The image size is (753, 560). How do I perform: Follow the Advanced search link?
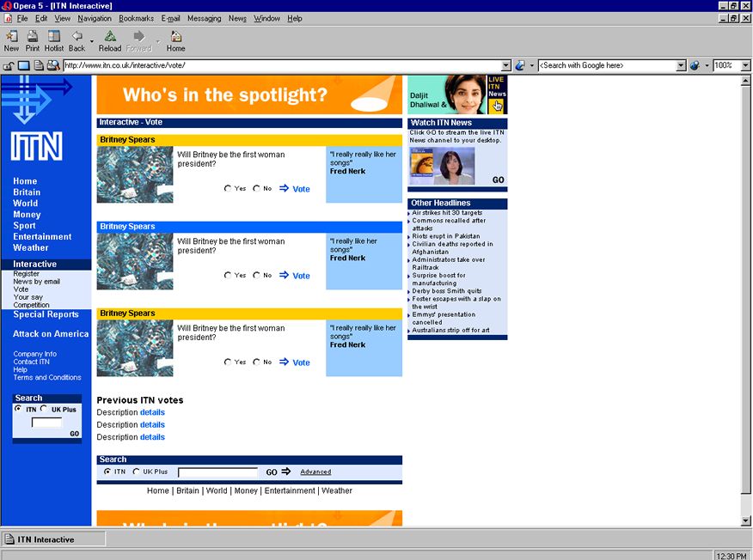[315, 472]
